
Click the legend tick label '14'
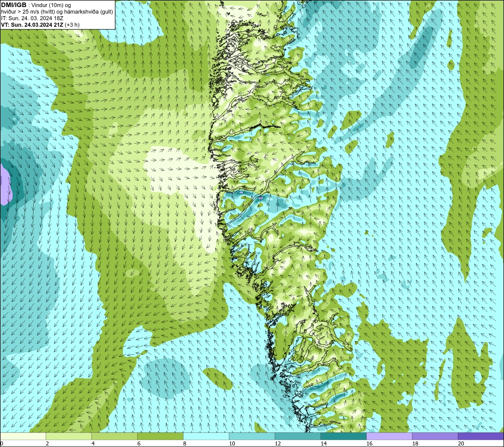click(x=324, y=443)
